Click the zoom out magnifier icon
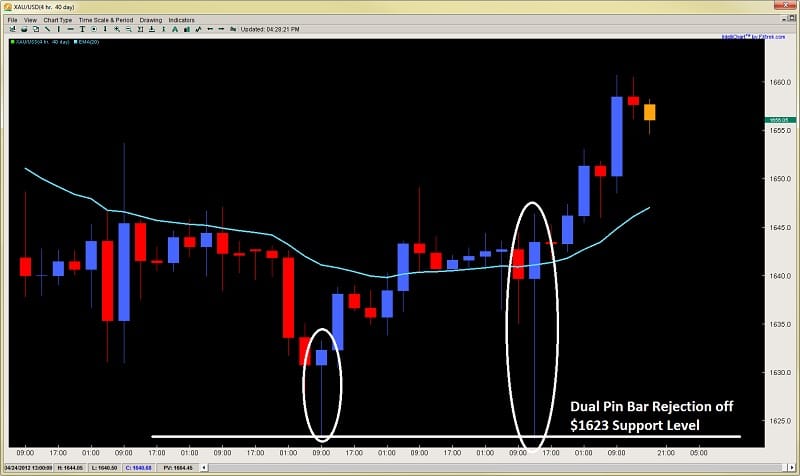This screenshot has height=476, width=800. [129, 29]
